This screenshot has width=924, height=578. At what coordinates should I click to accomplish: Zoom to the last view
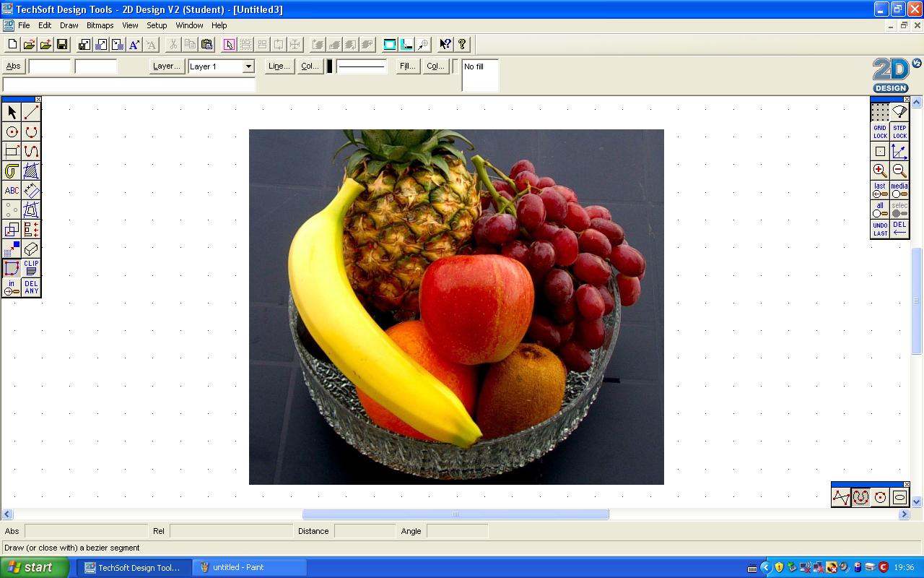click(880, 190)
